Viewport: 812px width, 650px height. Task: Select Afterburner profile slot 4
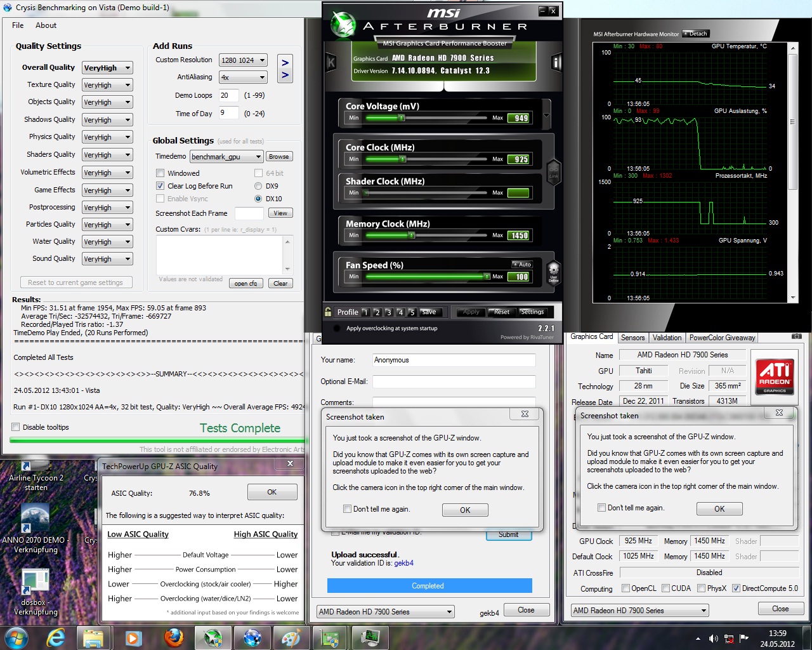pos(400,312)
